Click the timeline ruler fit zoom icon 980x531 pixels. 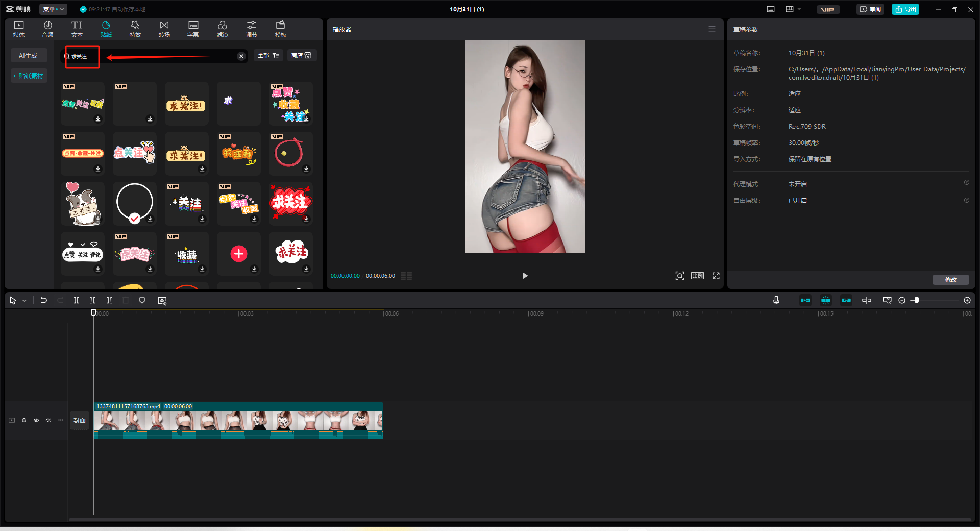[x=887, y=300]
